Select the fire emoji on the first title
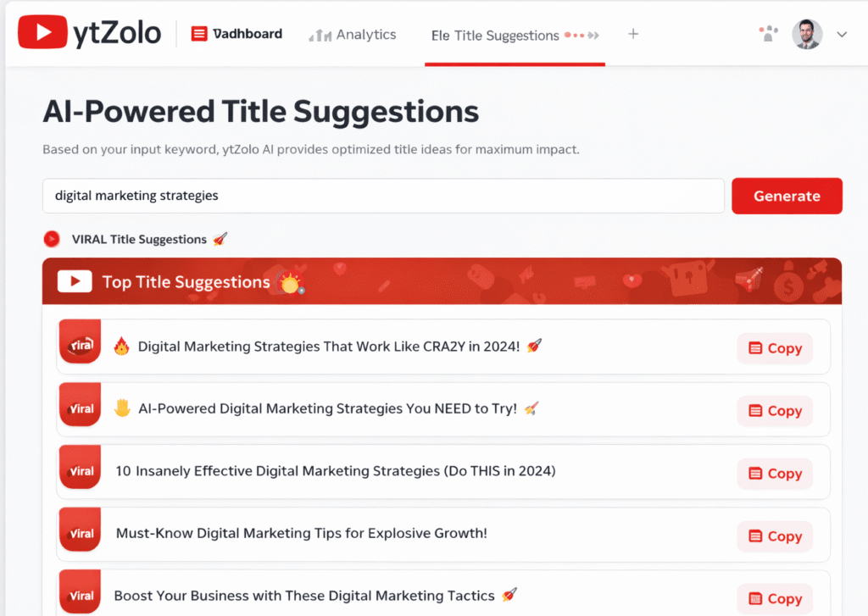 coord(121,345)
